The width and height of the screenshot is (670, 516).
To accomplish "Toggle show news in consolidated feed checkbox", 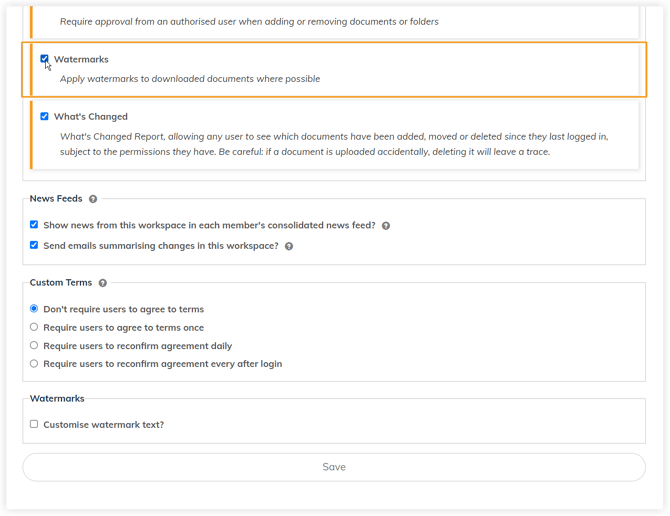I will pos(34,225).
